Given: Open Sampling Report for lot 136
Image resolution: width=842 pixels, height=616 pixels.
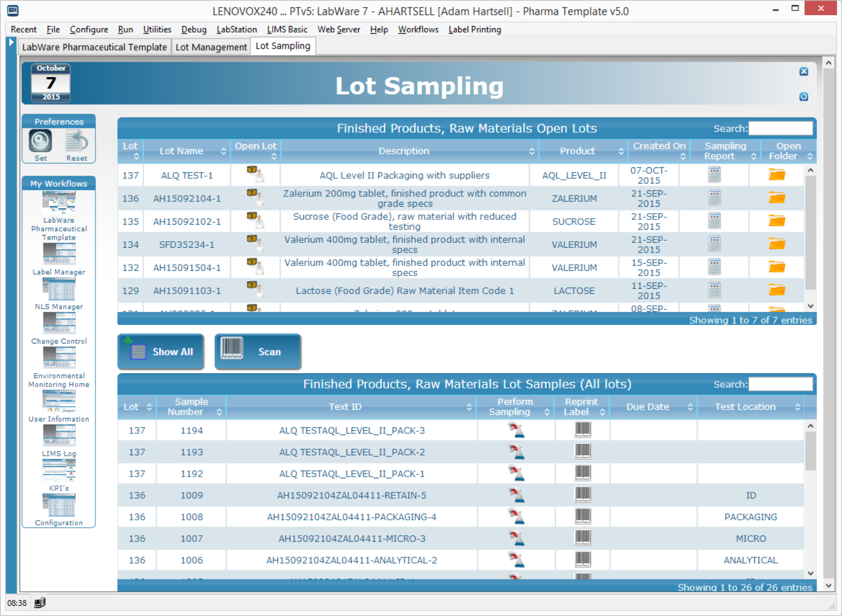Looking at the screenshot, I should tap(714, 198).
